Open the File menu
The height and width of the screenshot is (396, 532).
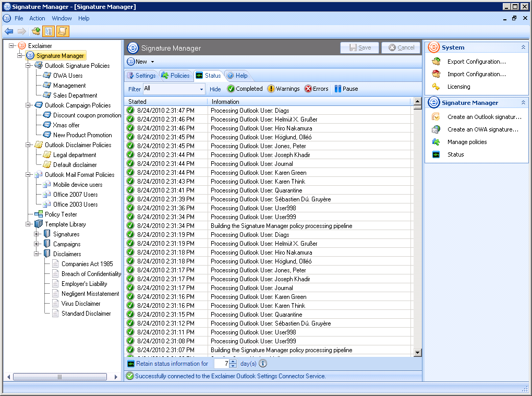pos(19,18)
